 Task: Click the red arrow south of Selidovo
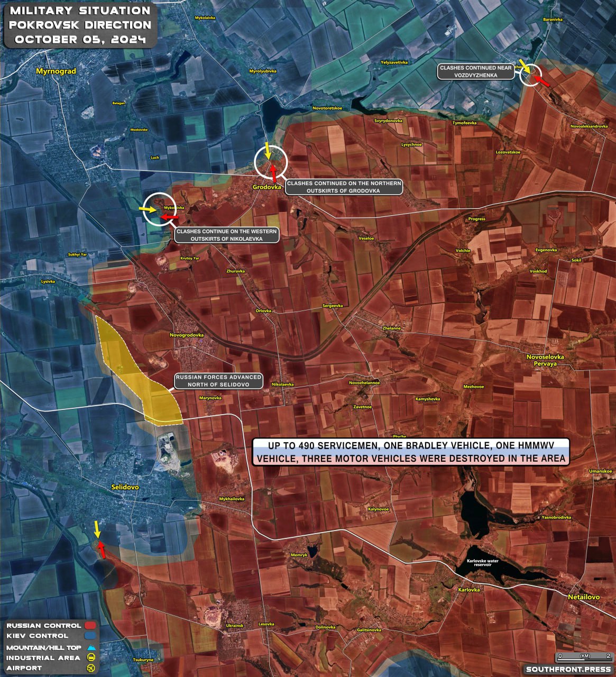pos(101,550)
